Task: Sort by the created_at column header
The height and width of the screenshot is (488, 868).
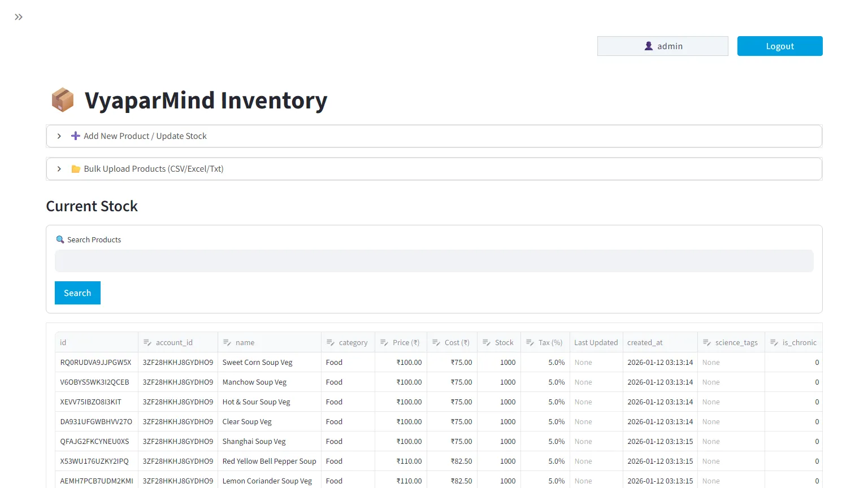Action: (660, 342)
